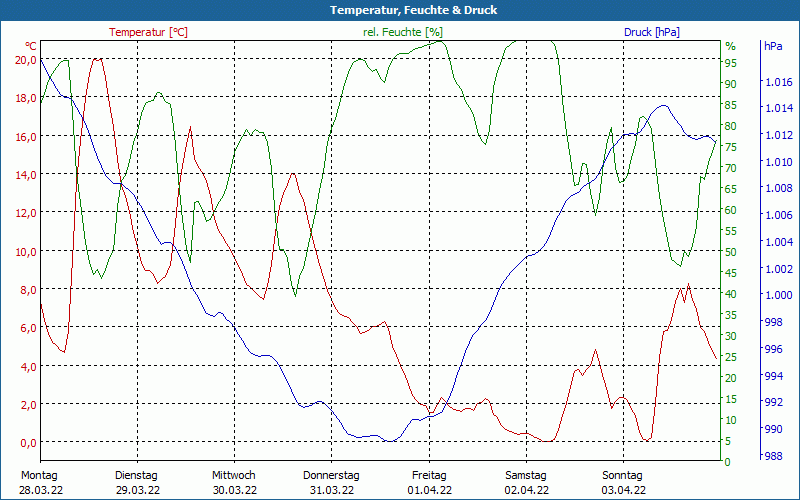Pick the "0,0" temperature axis tick
The width and height of the screenshot is (800, 500).
coord(28,443)
